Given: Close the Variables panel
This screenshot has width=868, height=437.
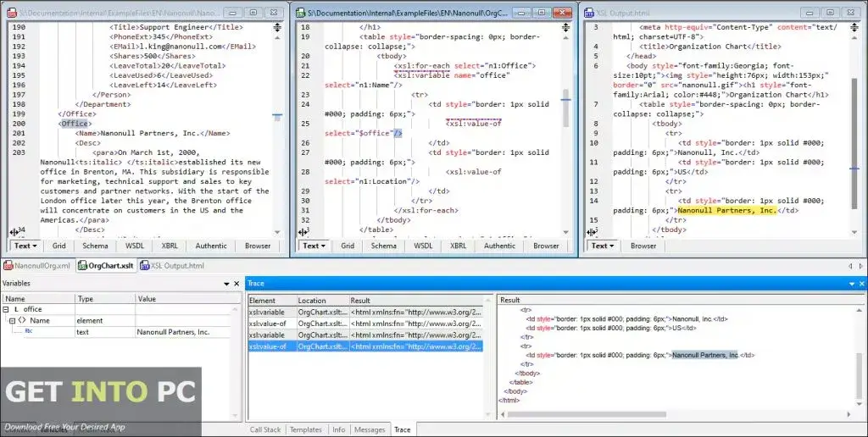Looking at the screenshot, I should click(x=236, y=284).
